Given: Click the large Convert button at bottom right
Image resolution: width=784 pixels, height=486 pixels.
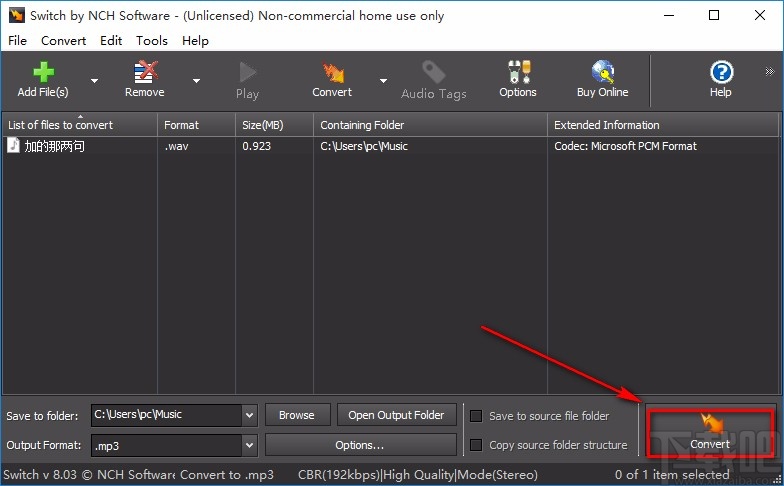Looking at the screenshot, I should pos(710,433).
